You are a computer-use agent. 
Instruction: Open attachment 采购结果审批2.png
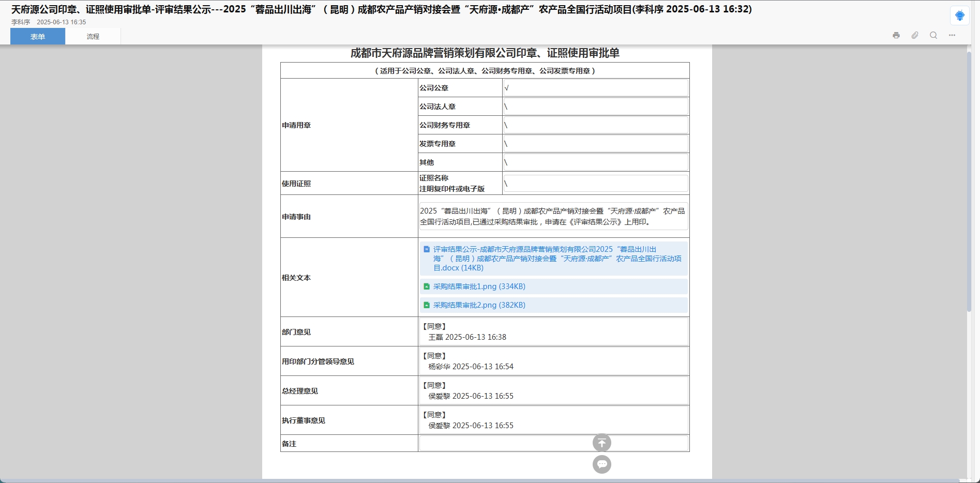(x=479, y=305)
